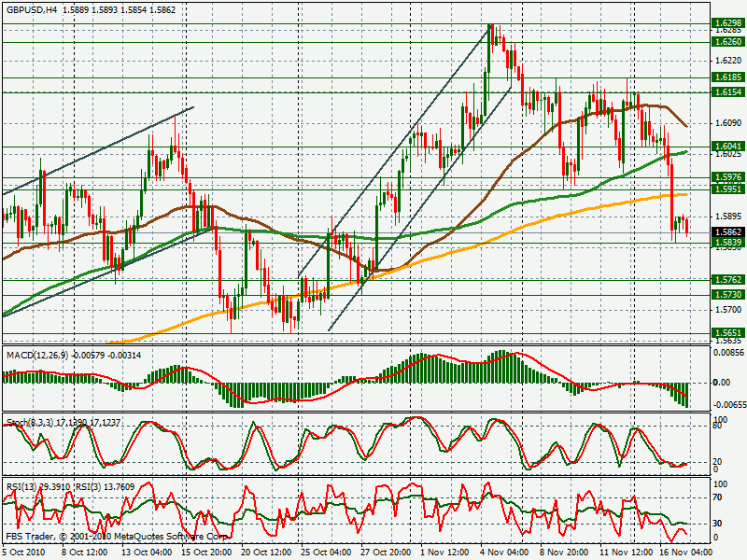
Task: Click the current price 1.5862 label
Action: click(728, 231)
